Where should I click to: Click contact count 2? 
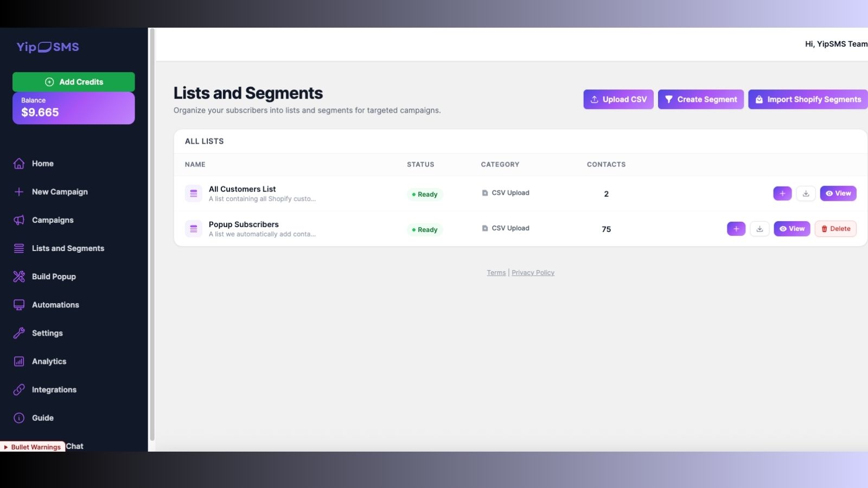607,194
